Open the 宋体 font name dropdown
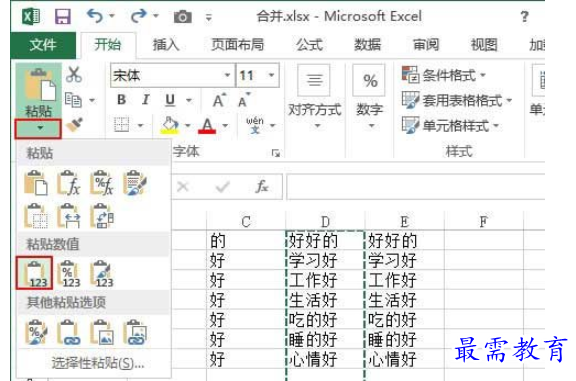The width and height of the screenshot is (576, 381). [x=227, y=75]
